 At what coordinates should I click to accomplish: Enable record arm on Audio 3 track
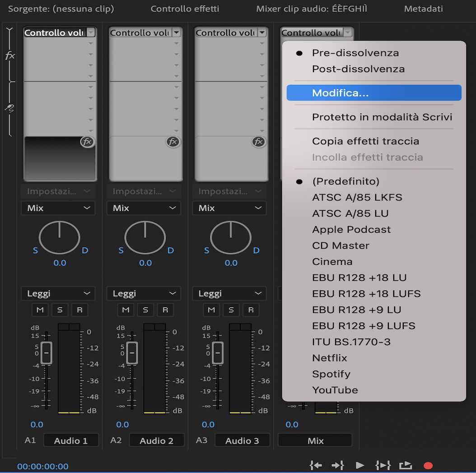(x=251, y=310)
